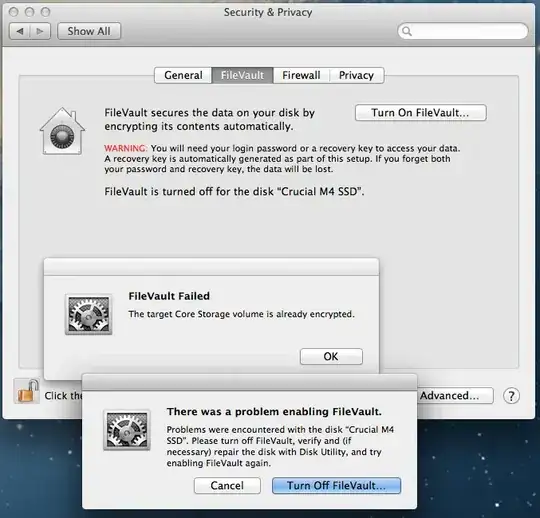Click the padlock icon to unlock settings
Screen dimensions: 540x518
click(x=27, y=391)
